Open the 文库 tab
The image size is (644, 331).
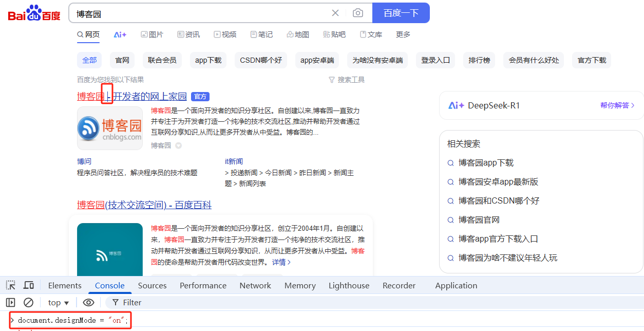pos(371,34)
